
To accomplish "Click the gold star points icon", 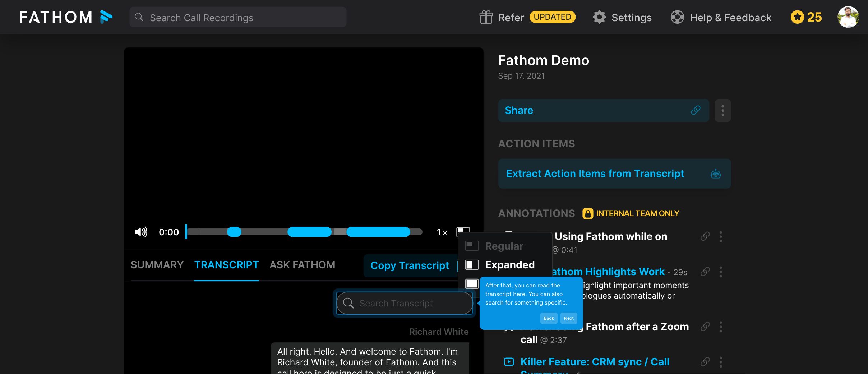I will pos(797,17).
